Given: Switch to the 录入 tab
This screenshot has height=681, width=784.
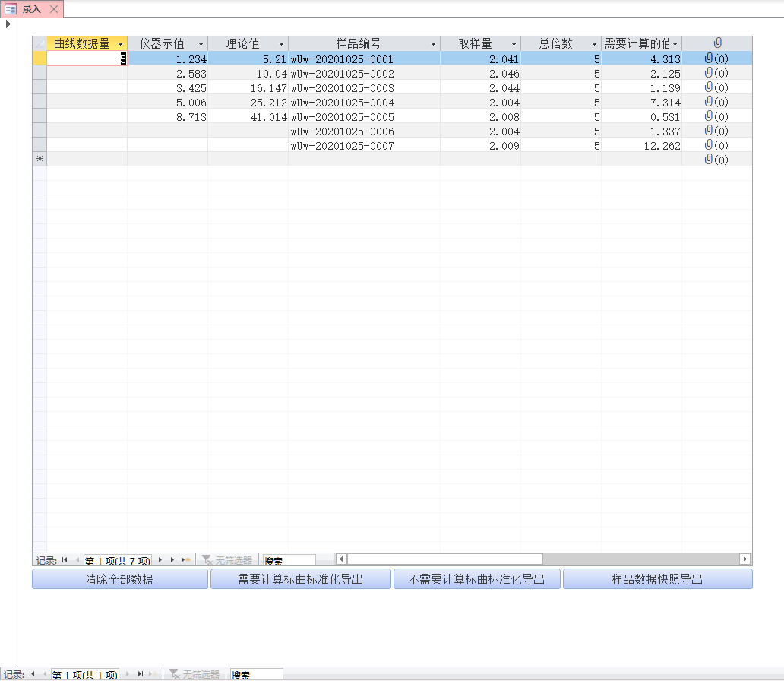Looking at the screenshot, I should tap(31, 9).
